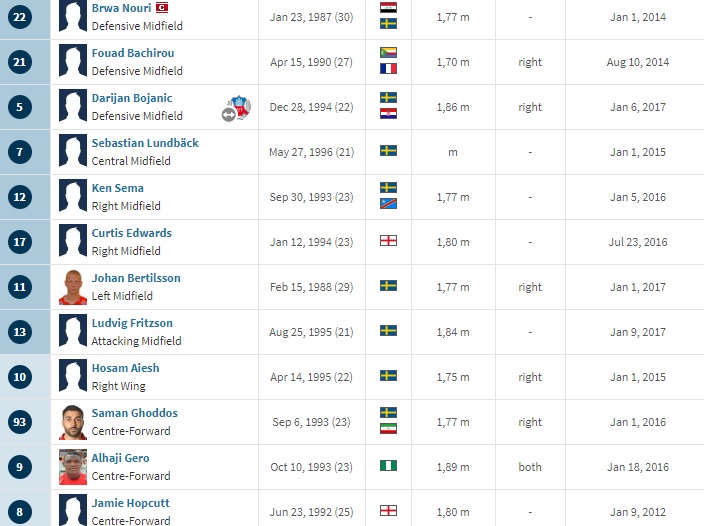Viewport: 704px width, 526px height.
Task: Click the number 10 shirt badge
Action: coord(20,377)
